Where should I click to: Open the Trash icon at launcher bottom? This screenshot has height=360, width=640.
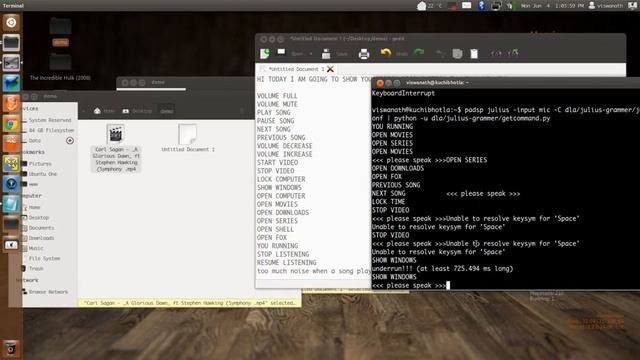point(11,349)
